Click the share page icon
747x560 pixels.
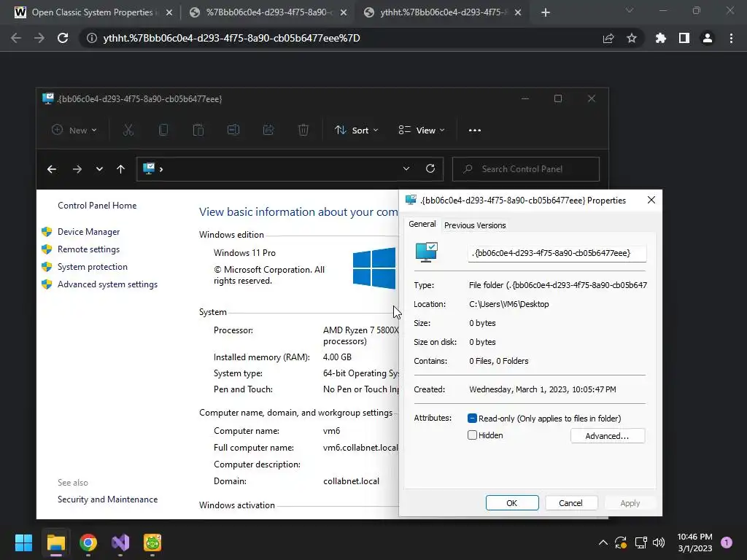click(x=608, y=38)
